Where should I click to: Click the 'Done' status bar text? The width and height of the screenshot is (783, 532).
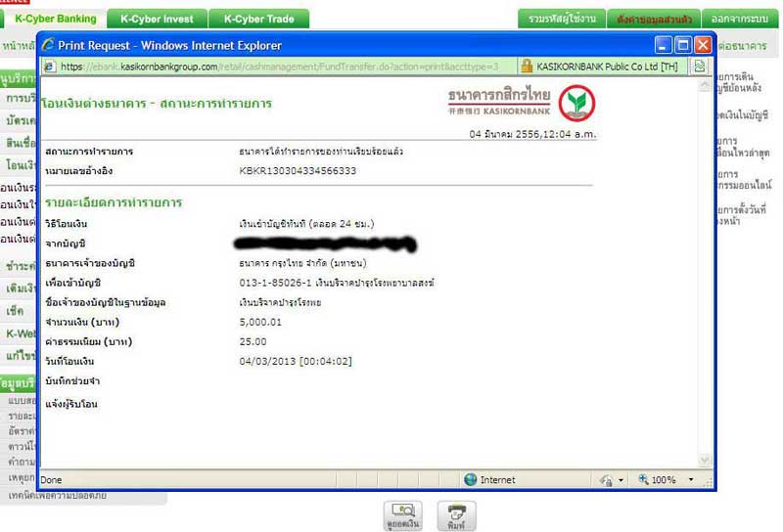(51, 480)
